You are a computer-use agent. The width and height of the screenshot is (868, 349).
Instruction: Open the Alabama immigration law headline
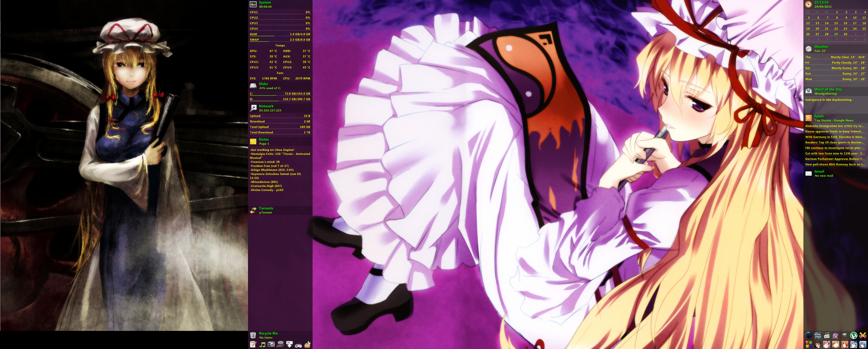click(835, 126)
